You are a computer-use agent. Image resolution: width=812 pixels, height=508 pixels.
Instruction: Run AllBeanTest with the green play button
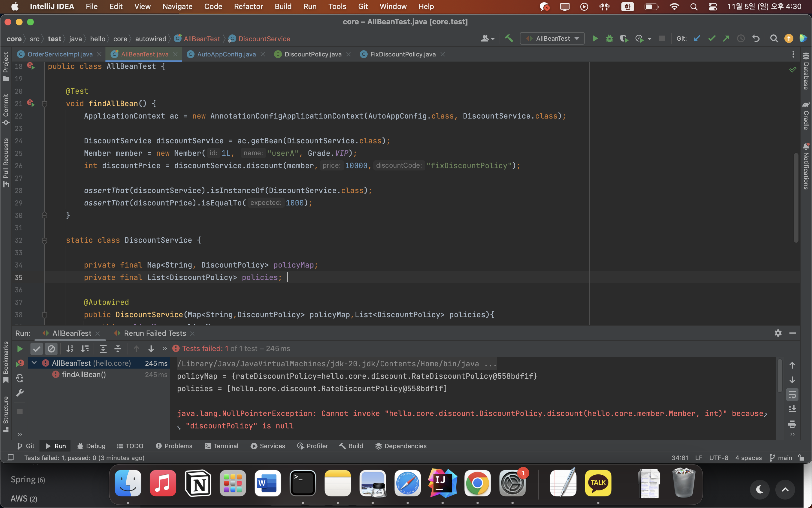(595, 39)
